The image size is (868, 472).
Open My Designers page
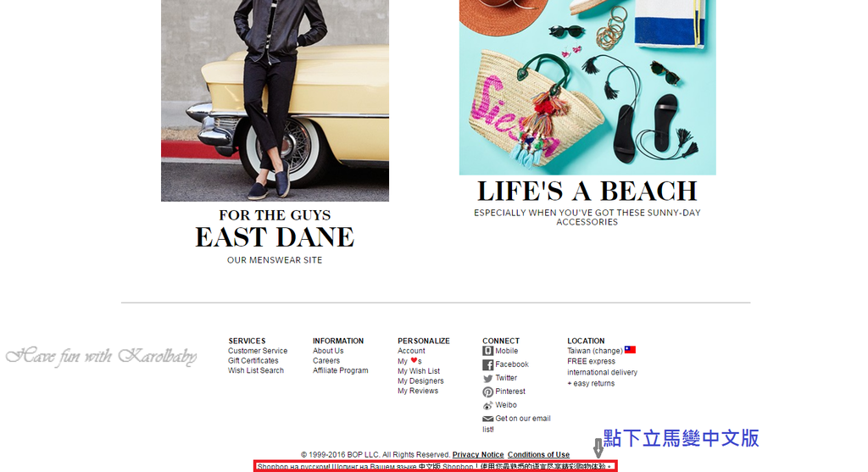tap(420, 381)
